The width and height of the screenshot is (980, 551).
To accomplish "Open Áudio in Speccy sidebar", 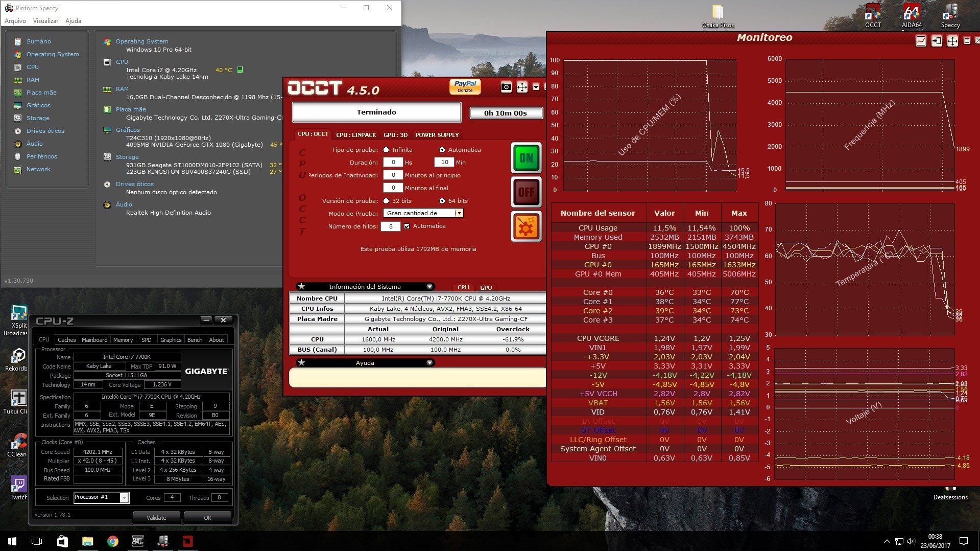I will [x=34, y=144].
